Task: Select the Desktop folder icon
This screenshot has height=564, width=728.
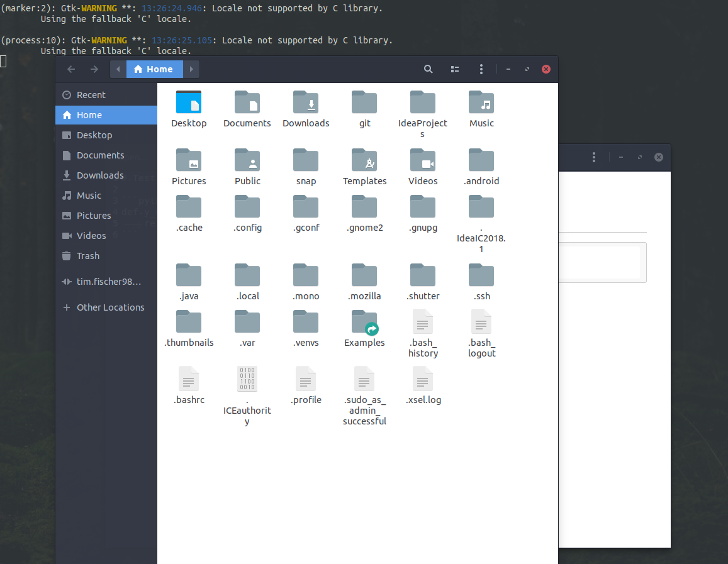Action: coord(189,102)
